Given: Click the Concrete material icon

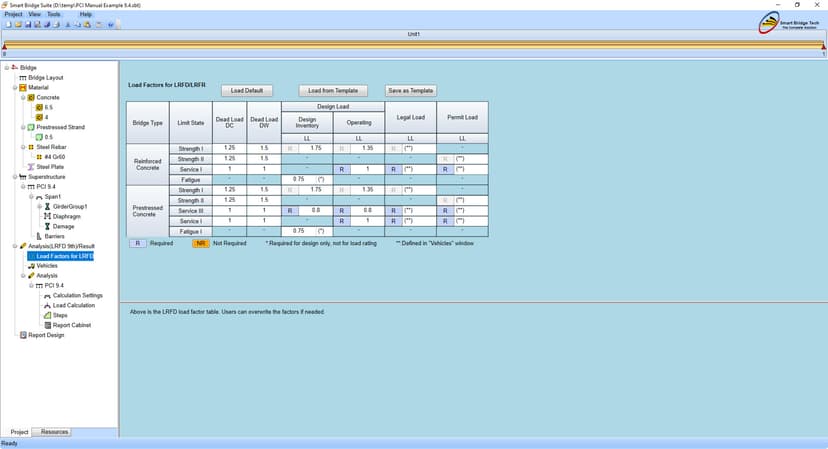Looking at the screenshot, I should click(31, 98).
